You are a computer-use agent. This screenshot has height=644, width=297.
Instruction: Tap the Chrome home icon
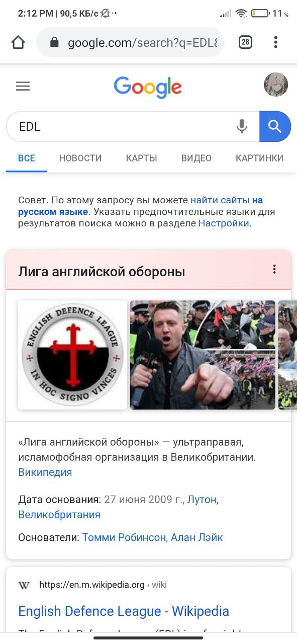click(18, 43)
